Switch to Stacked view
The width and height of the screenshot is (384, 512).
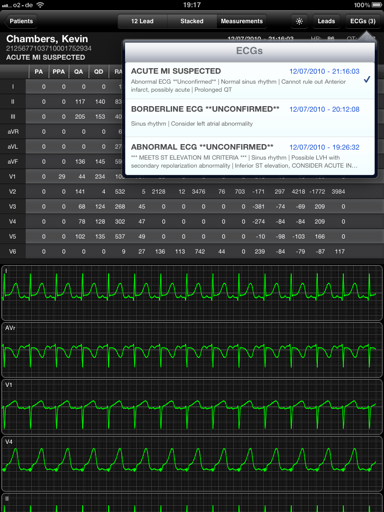[192, 21]
